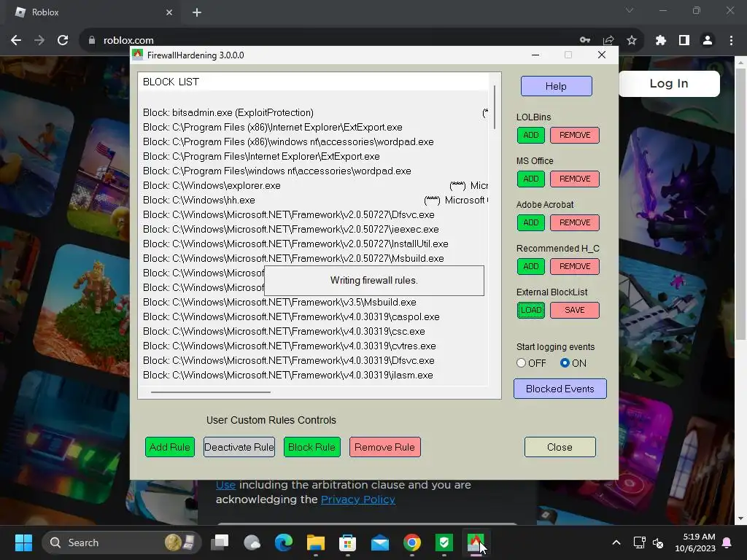747x560 pixels.
Task: Click the taskbar Search box
Action: point(122,542)
